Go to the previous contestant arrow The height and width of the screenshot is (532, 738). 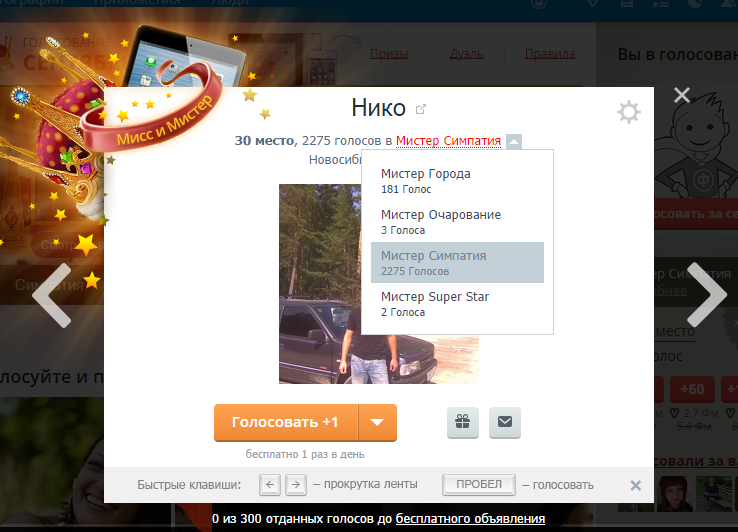click(52, 295)
